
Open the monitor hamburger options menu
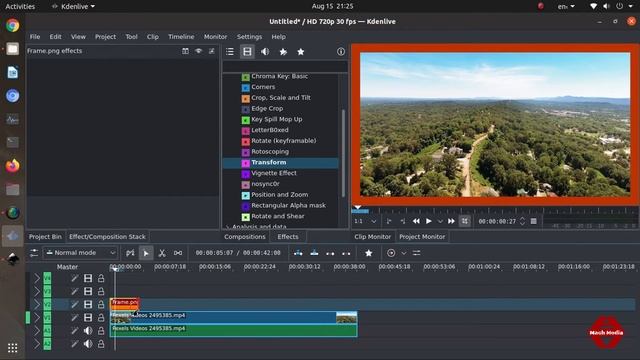tap(533, 221)
